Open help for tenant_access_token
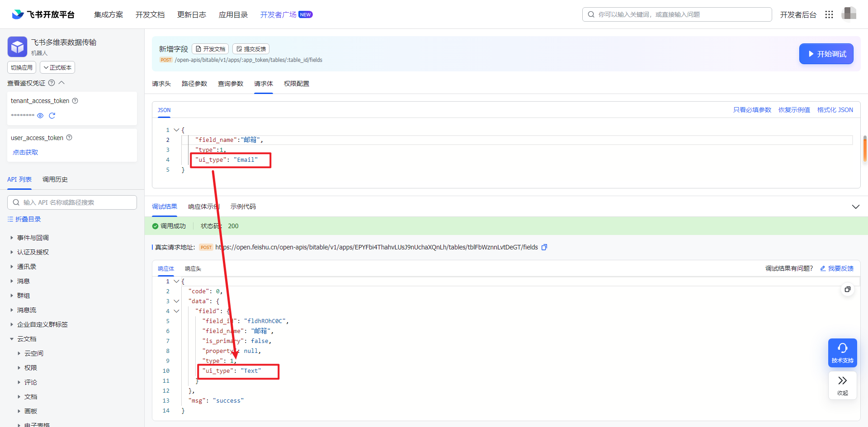This screenshot has height=427, width=868. click(x=75, y=101)
